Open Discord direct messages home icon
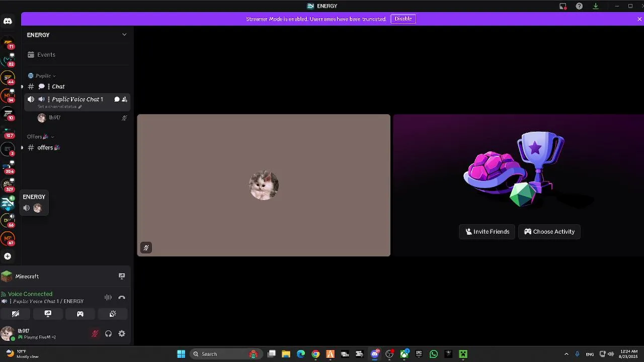Image resolution: width=644 pixels, height=362 pixels. tap(8, 21)
